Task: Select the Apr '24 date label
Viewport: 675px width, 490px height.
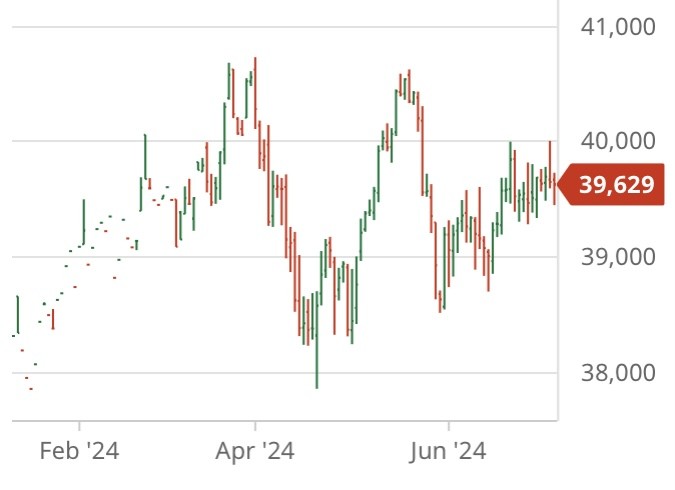Action: pos(255,451)
